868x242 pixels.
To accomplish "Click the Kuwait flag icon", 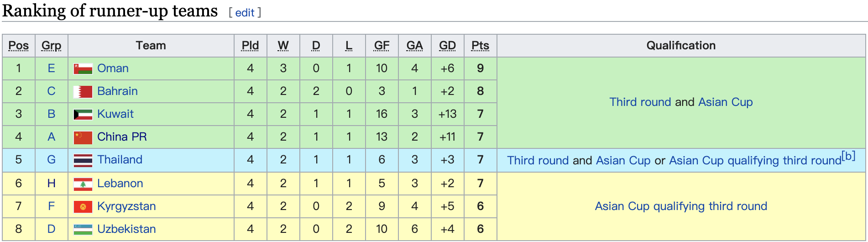I will tap(83, 115).
